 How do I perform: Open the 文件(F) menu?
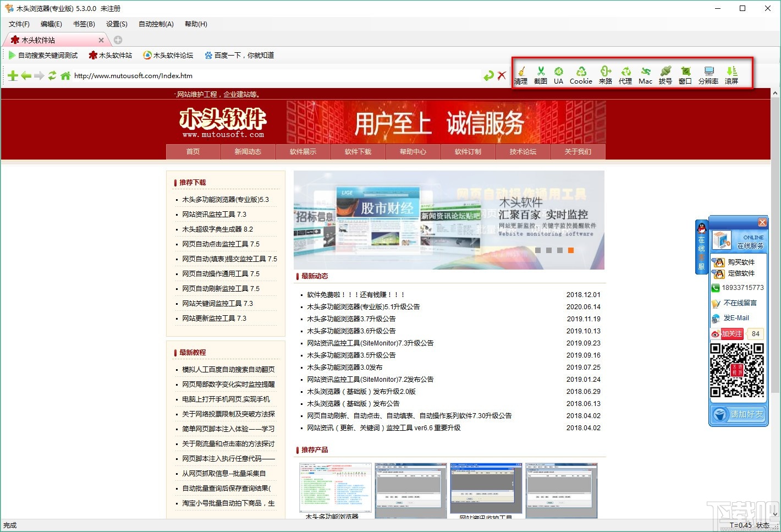click(x=19, y=24)
